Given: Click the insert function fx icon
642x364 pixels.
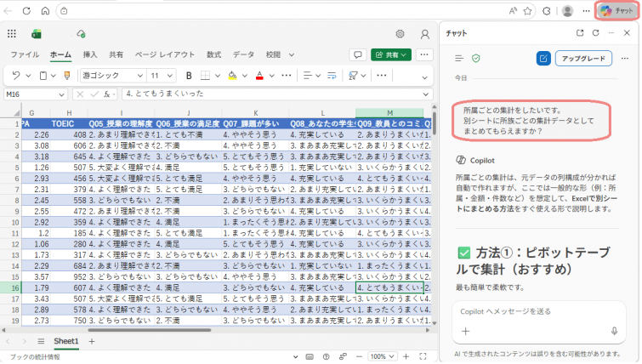Looking at the screenshot, I should [107, 94].
